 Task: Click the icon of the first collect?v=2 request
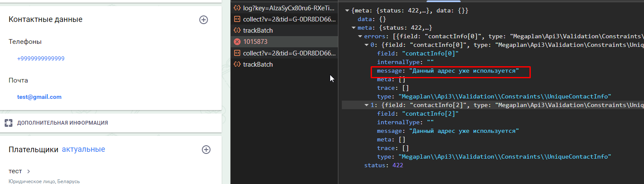point(237,19)
